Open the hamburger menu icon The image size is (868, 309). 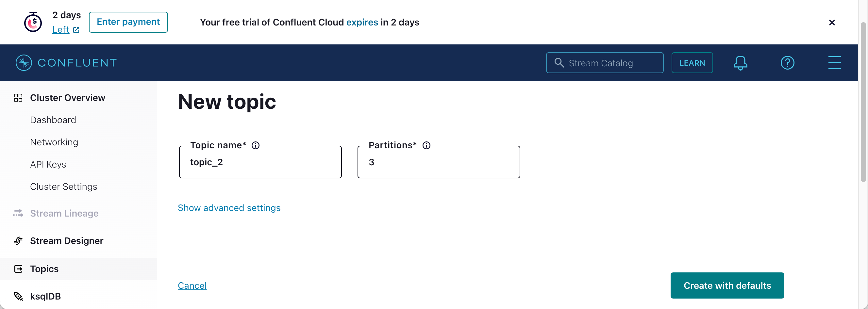click(834, 63)
